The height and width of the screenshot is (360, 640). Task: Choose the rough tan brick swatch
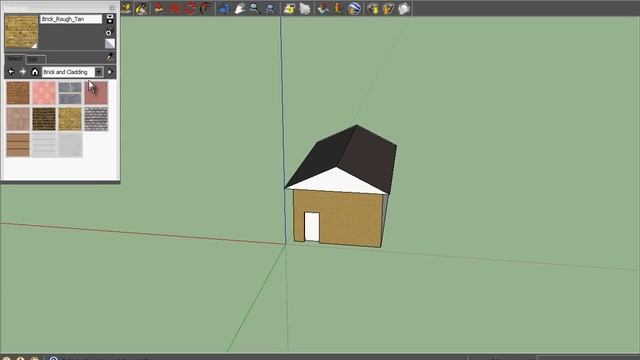70,119
